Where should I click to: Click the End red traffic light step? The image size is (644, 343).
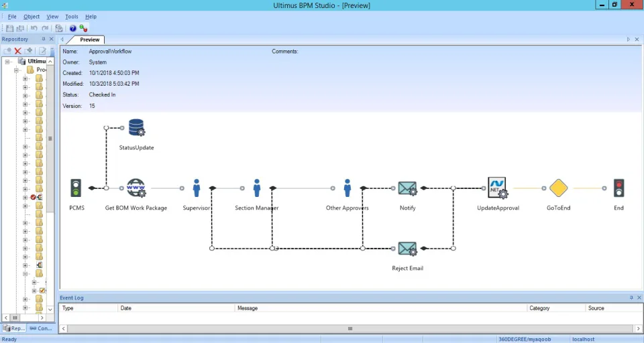click(x=619, y=188)
